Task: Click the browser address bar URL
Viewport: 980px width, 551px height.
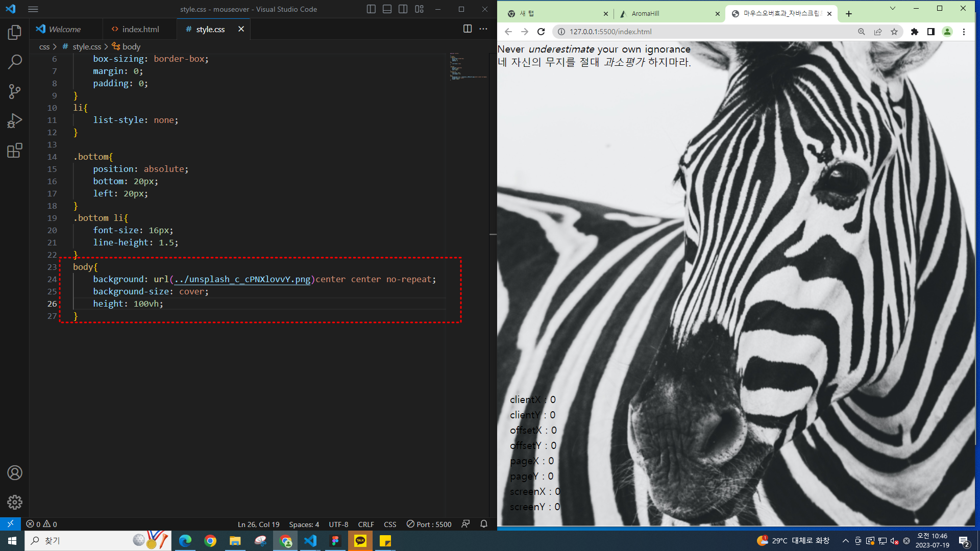Action: (610, 32)
